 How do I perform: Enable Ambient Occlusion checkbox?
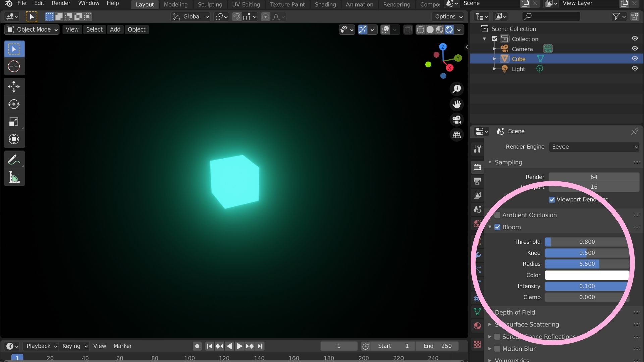point(498,215)
